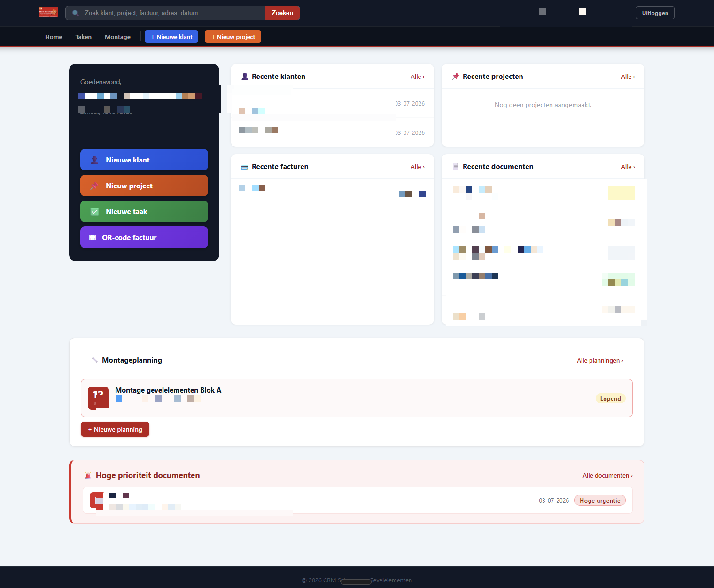The height and width of the screenshot is (588, 714).
Task: Click the card icon beside Recente facturen
Action: (x=245, y=167)
